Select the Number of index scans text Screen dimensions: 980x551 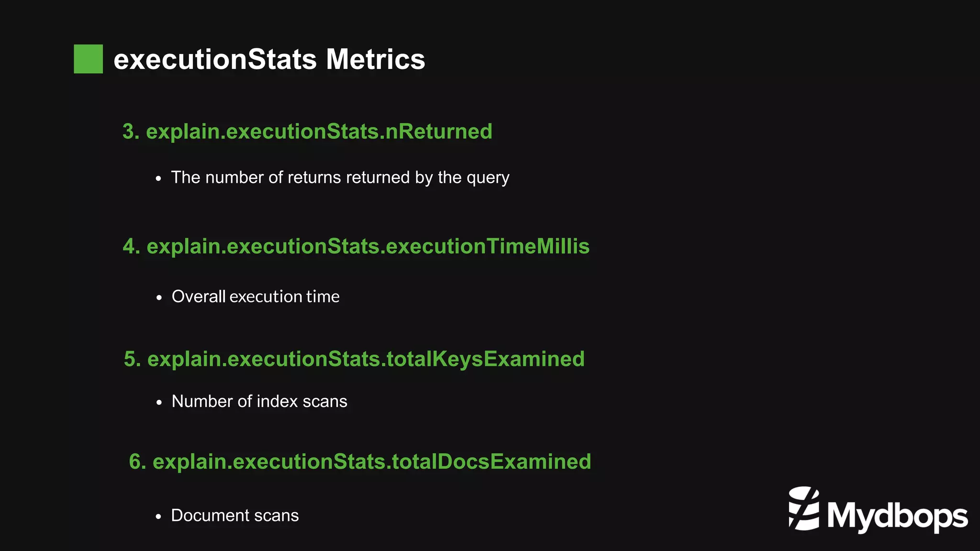(x=259, y=401)
